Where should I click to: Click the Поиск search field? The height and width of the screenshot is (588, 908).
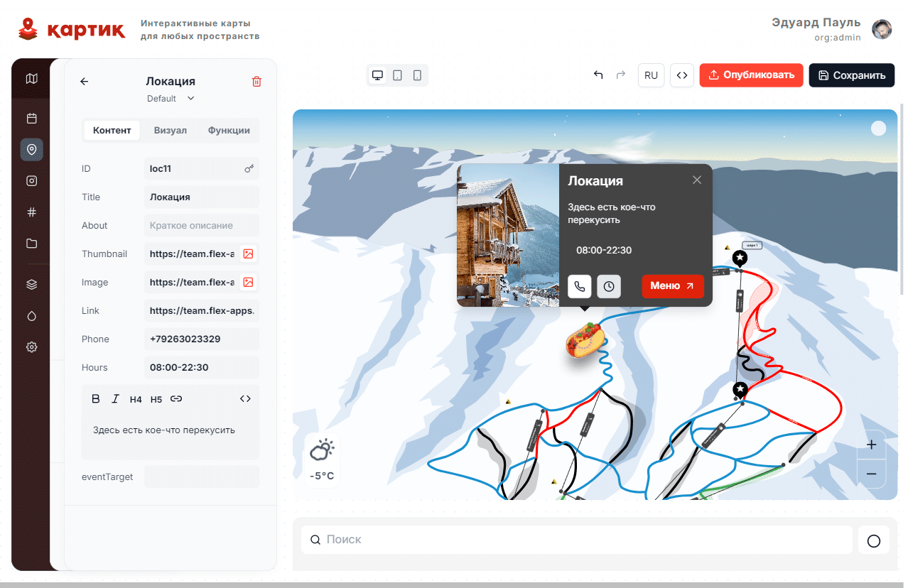coord(576,540)
